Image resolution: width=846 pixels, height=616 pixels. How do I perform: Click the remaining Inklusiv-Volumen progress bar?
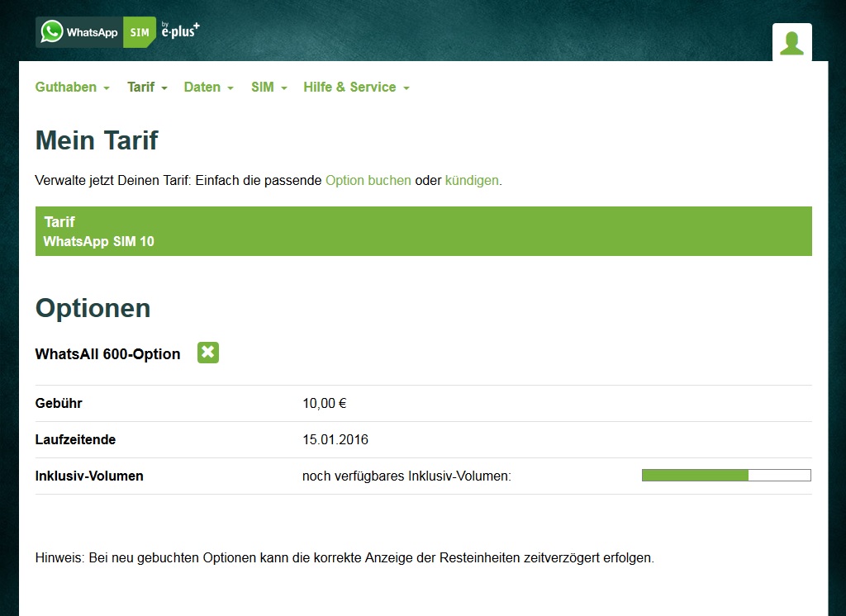pyautogui.click(x=726, y=475)
